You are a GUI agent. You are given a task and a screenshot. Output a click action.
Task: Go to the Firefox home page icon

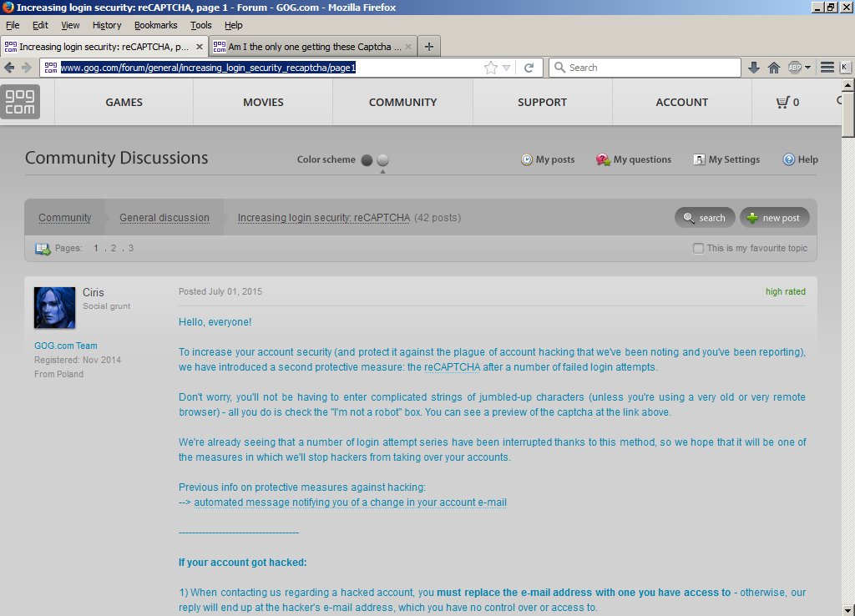point(774,68)
